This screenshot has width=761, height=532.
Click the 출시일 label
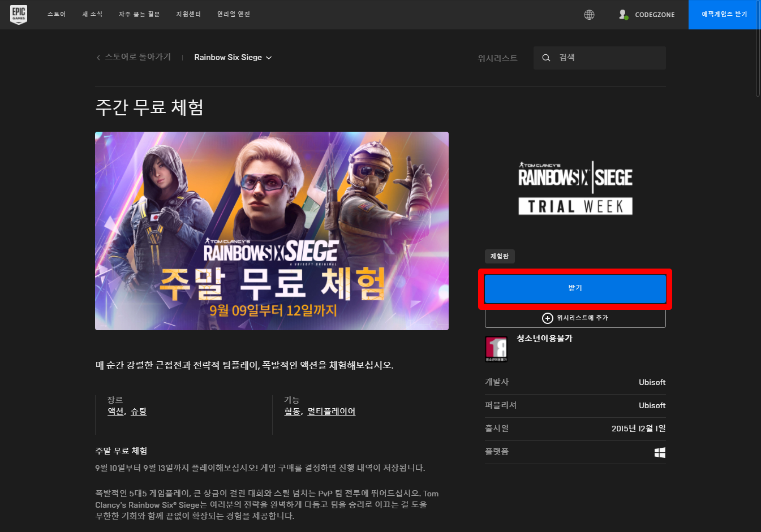coord(497,429)
